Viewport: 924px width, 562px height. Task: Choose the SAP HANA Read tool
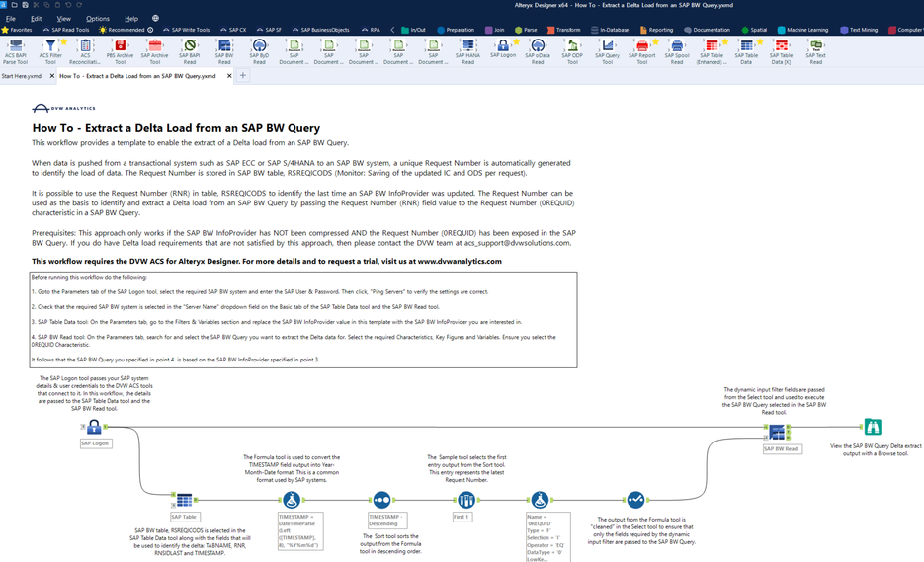pos(467,46)
